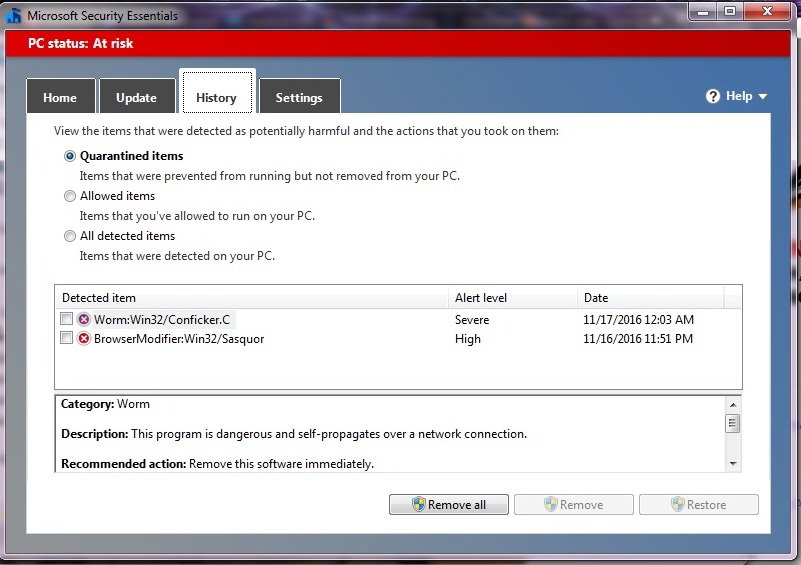Click the red threat icon beside BrowserModifier:Win32/Sasquor

(x=84, y=339)
